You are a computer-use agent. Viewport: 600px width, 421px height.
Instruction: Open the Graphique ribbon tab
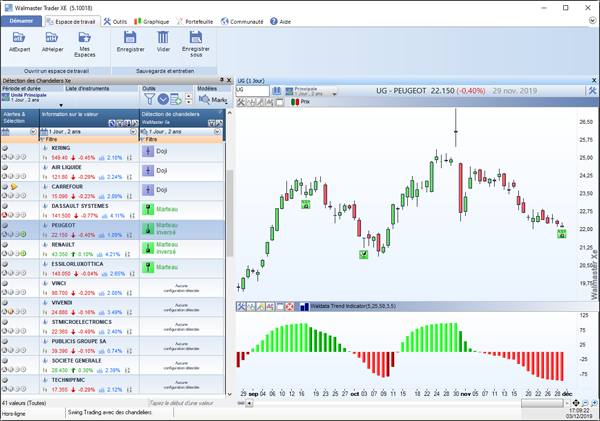point(152,21)
